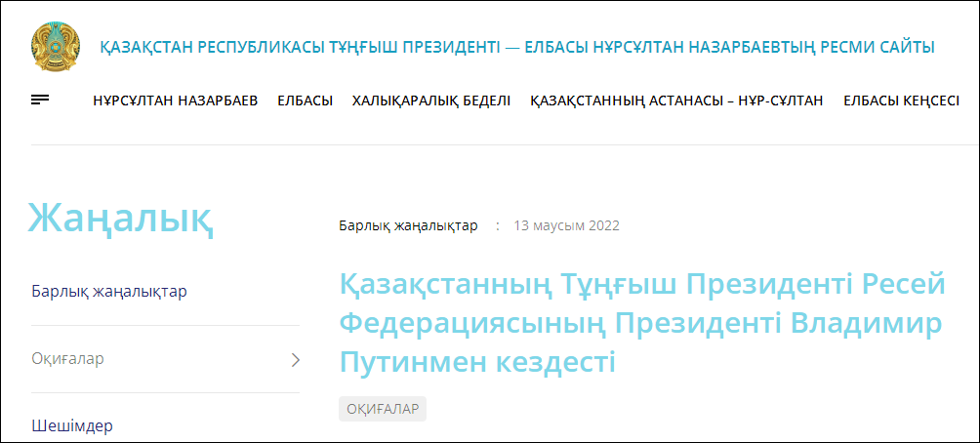Go to ХАЛЫҚАРАЛЫҚ БЕДЕЛІ menu
Viewport: 980px width, 443px height.
click(431, 101)
